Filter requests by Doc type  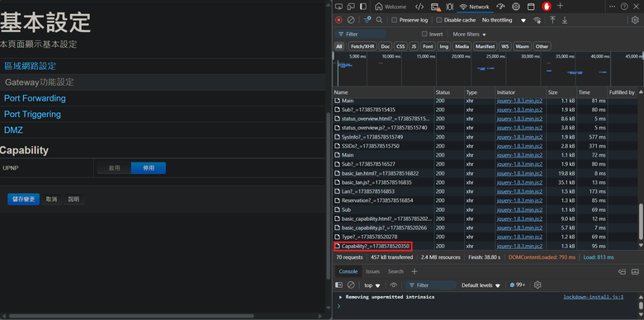click(386, 46)
